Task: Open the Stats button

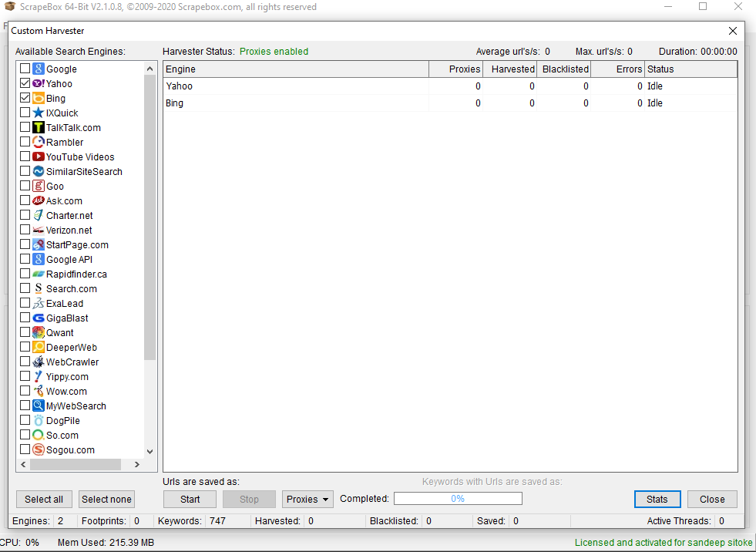Action: [x=657, y=500]
